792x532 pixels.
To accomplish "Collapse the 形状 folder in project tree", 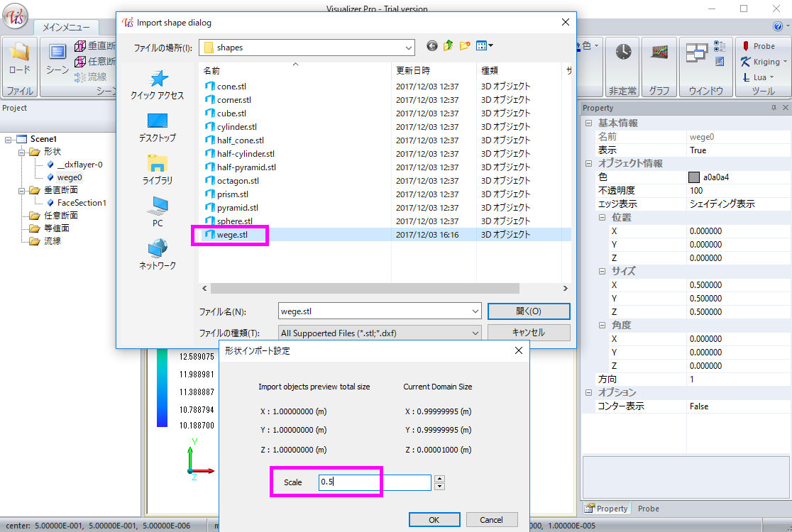I will coord(22,152).
